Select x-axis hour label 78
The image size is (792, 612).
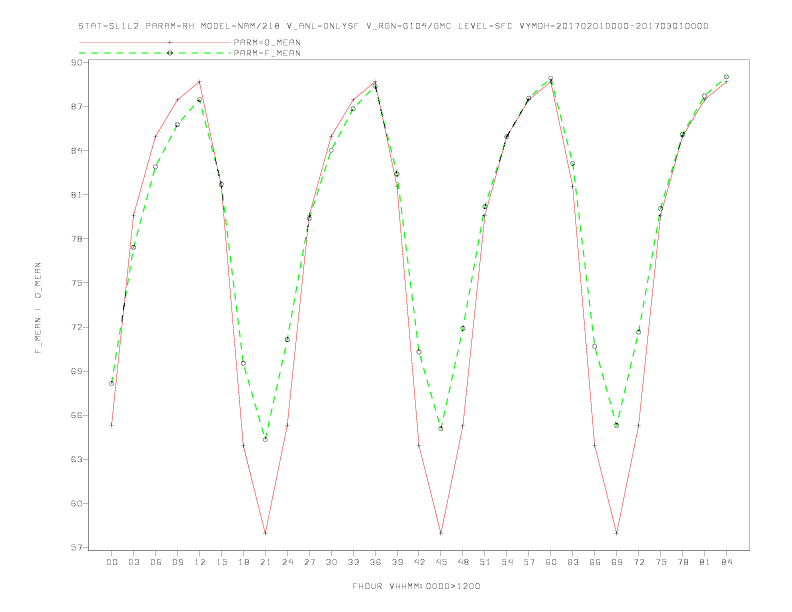683,562
